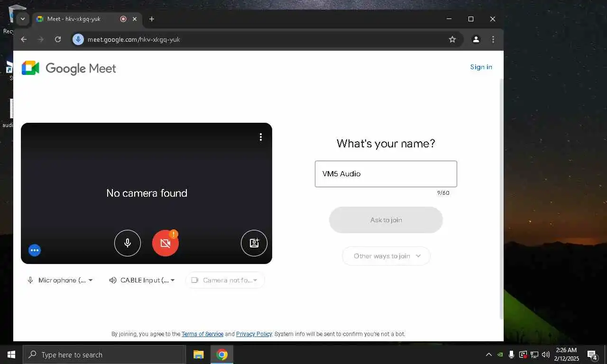Image resolution: width=607 pixels, height=364 pixels.
Task: Open a new browser tab
Action: click(x=152, y=19)
